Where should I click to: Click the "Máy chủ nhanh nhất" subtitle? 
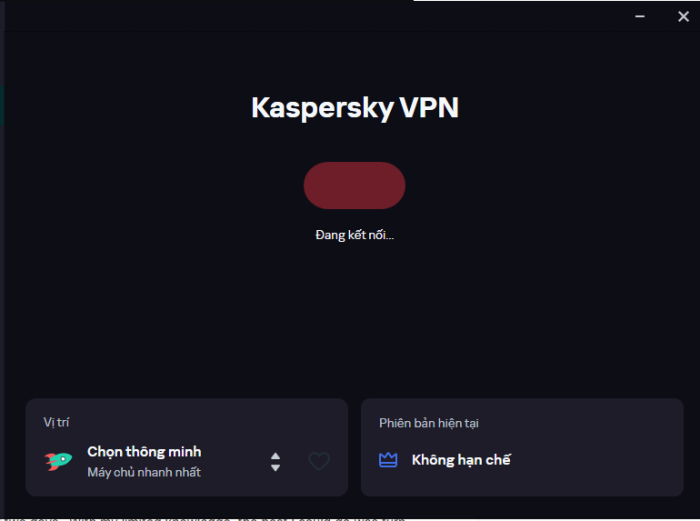[x=144, y=472]
